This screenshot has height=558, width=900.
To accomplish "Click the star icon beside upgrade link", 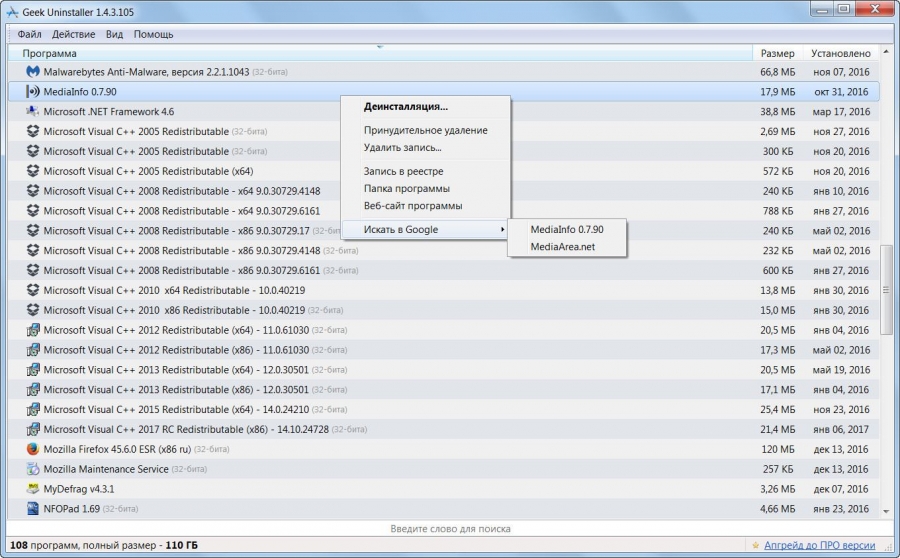I will pyautogui.click(x=755, y=545).
